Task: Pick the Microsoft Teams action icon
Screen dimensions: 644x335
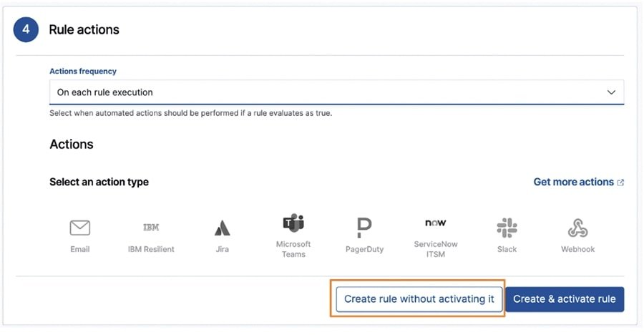Action: click(293, 224)
